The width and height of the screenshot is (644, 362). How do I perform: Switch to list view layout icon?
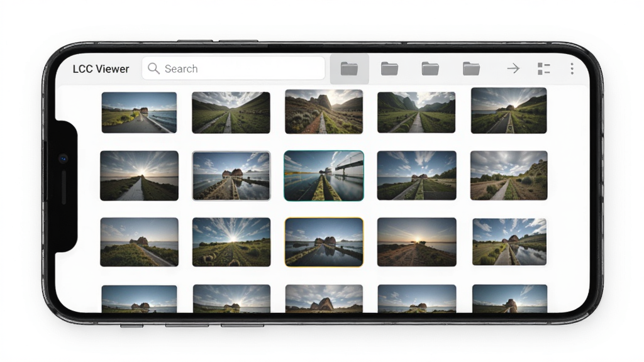[544, 69]
